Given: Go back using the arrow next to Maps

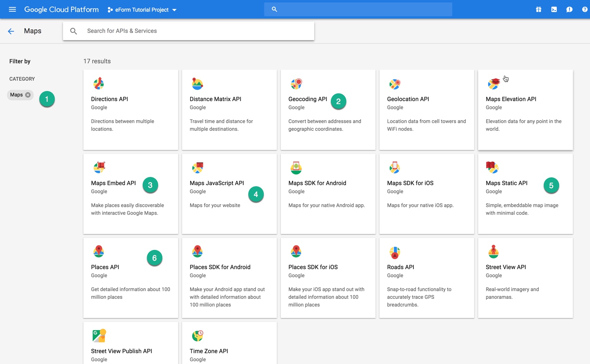Looking at the screenshot, I should tap(11, 31).
